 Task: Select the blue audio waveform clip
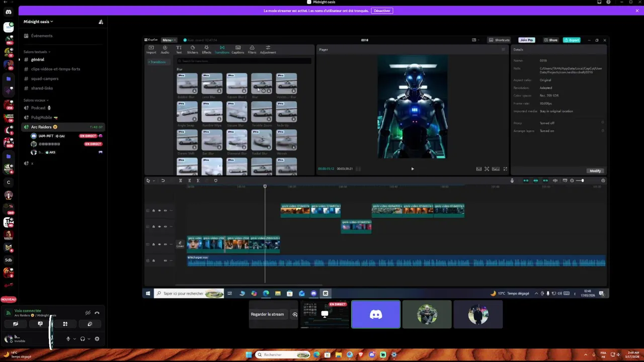tap(396, 261)
